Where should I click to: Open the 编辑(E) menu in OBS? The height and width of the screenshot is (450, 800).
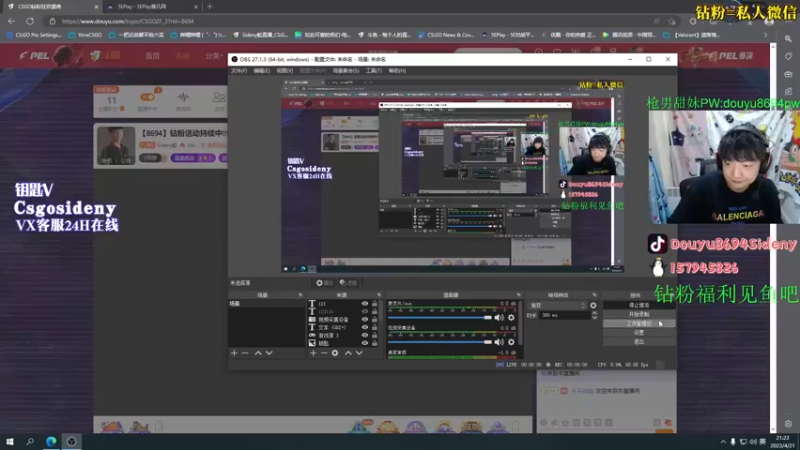point(261,70)
